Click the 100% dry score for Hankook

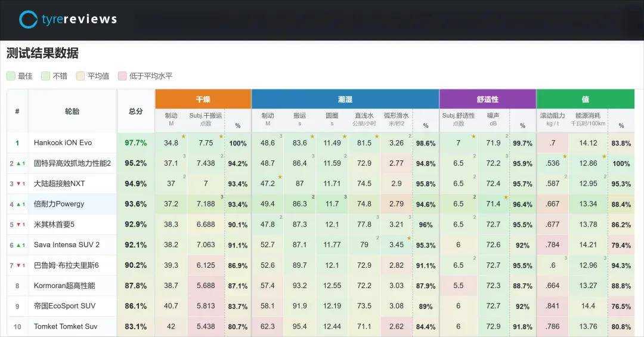[238, 143]
